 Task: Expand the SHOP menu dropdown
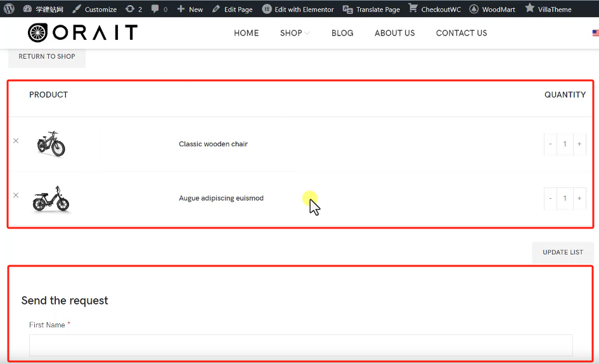pyautogui.click(x=295, y=33)
